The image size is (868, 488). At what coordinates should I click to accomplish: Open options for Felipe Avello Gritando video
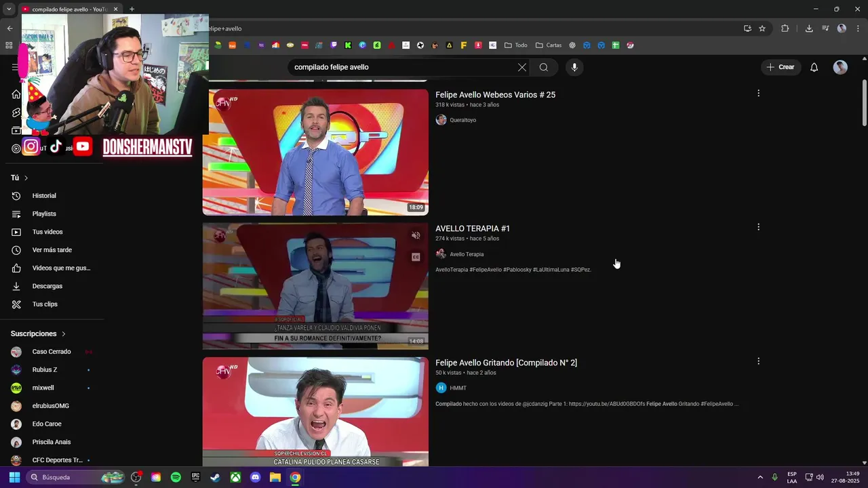tap(758, 361)
